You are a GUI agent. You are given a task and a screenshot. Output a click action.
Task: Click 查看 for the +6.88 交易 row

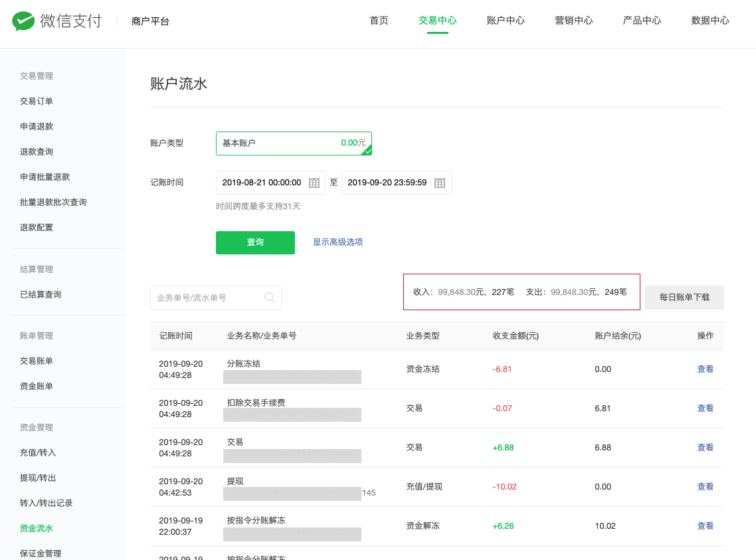click(705, 447)
